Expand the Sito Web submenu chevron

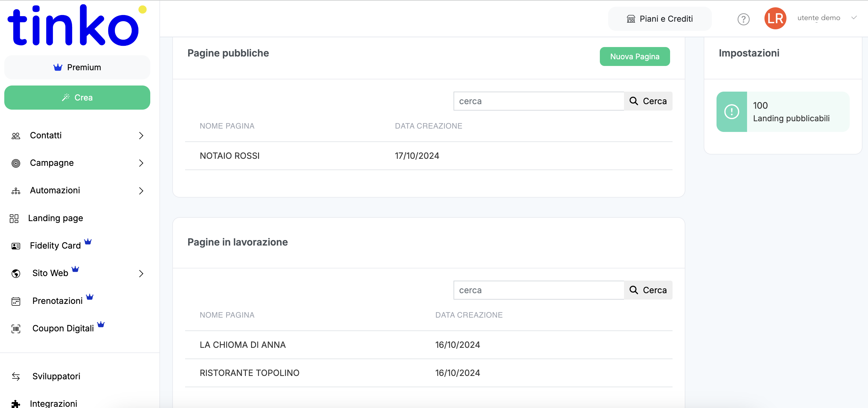coord(141,274)
